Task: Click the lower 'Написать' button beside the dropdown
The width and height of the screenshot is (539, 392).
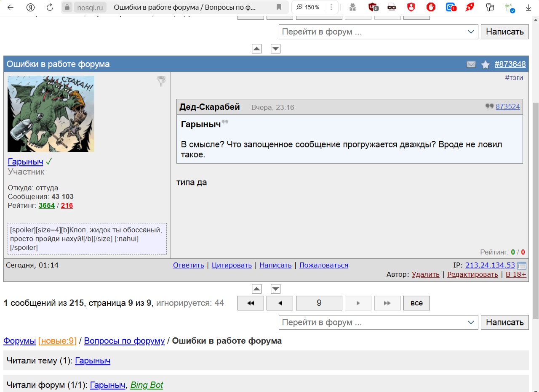Action: pyautogui.click(x=505, y=323)
